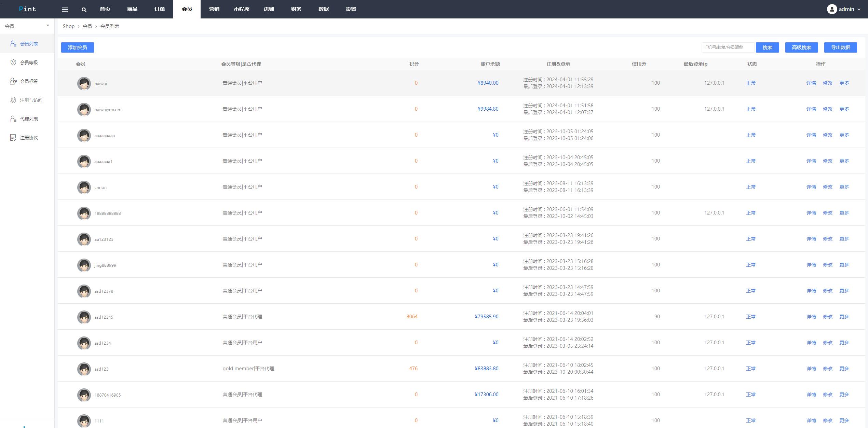Click the 高级搜索 button
Image resolution: width=868 pixels, height=428 pixels.
click(801, 47)
